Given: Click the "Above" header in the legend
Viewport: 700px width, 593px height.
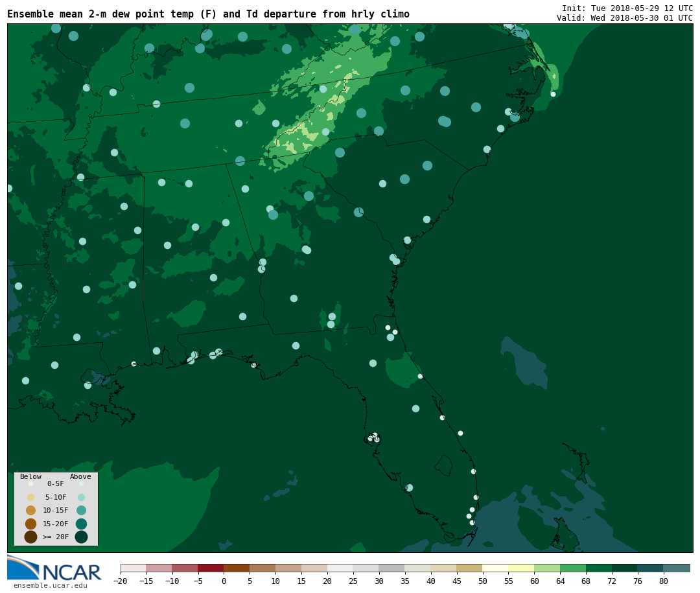Looking at the screenshot, I should tap(80, 477).
